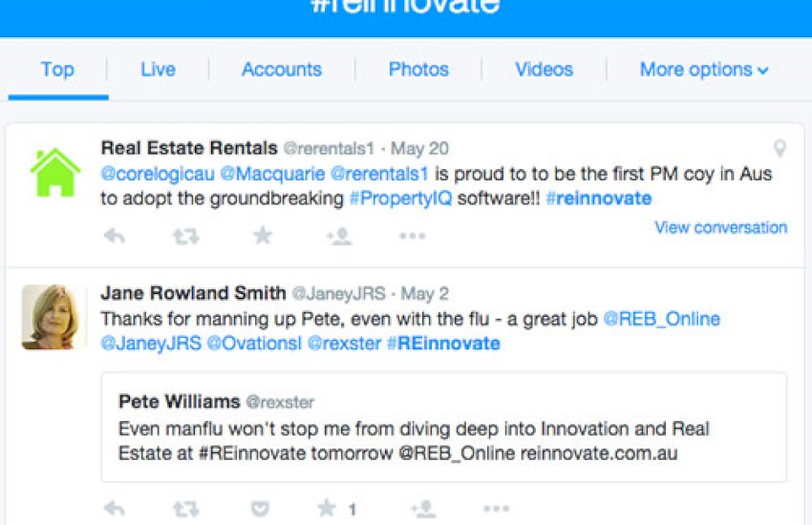Viewport: 812px width, 525px height.
Task: Open the quoted Pete Williams tweet
Action: pyautogui.click(x=444, y=428)
